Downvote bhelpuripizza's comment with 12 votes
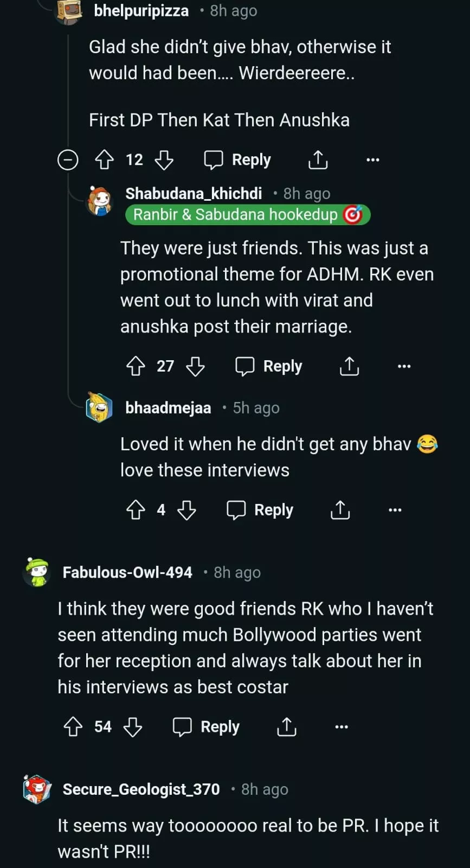 tap(164, 160)
